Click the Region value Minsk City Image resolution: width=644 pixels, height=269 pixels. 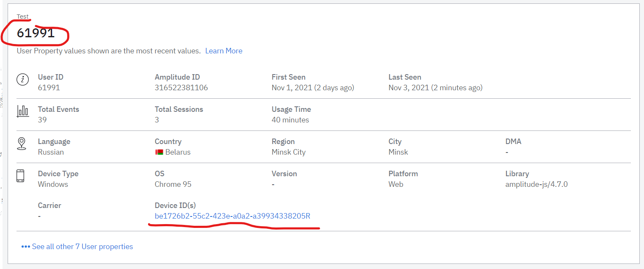pos(289,152)
